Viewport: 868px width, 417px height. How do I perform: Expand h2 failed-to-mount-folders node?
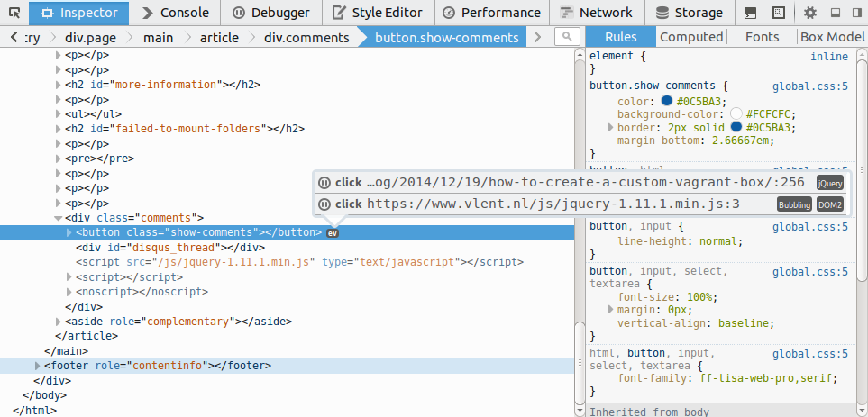click(59, 130)
